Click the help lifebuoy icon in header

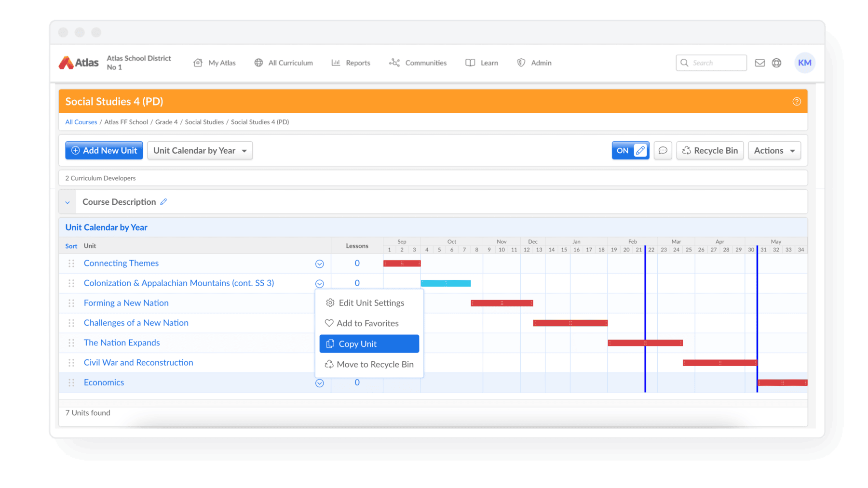pyautogui.click(x=776, y=63)
